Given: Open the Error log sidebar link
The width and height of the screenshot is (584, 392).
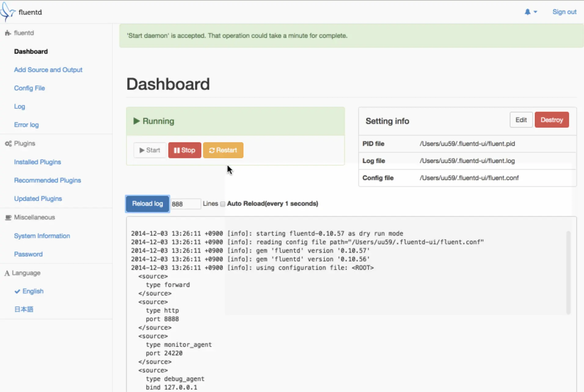Looking at the screenshot, I should click(x=26, y=125).
